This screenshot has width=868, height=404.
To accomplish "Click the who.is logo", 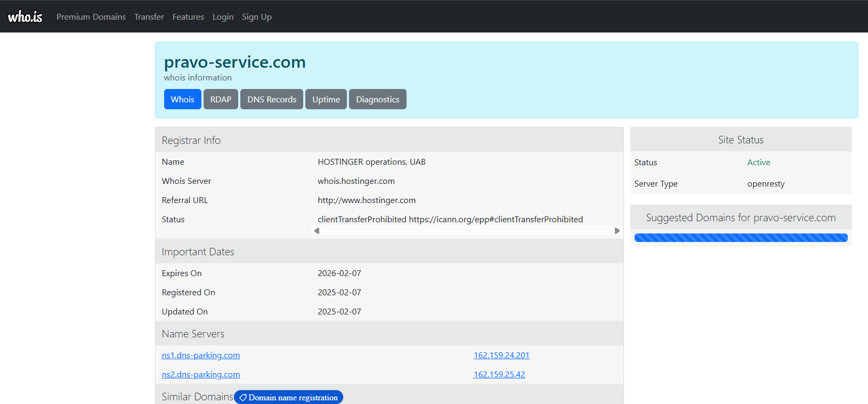I will point(25,17).
